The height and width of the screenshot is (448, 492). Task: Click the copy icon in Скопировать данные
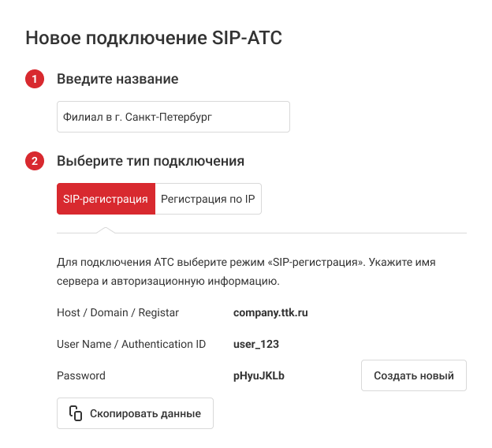[76, 413]
